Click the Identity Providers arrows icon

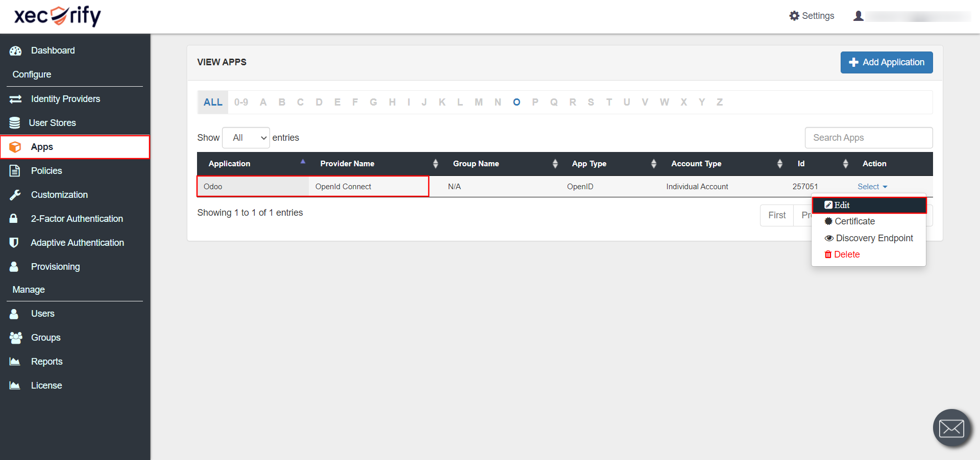(x=15, y=99)
